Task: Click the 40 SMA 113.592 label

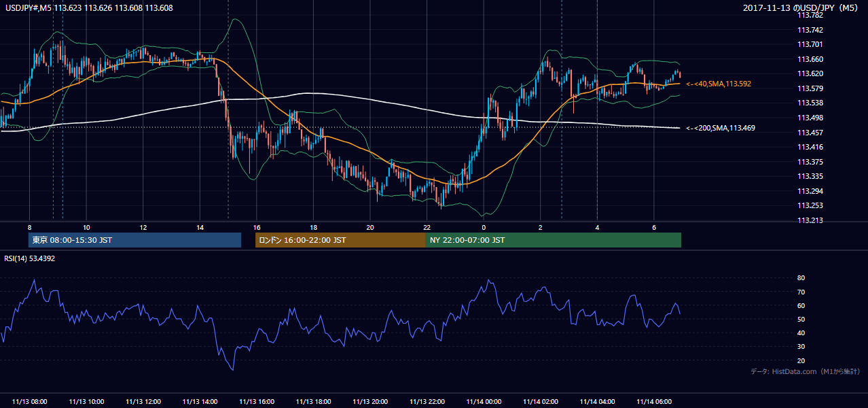Action: 719,84
